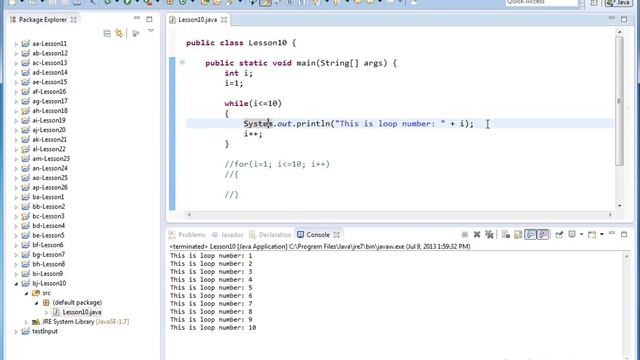The height and width of the screenshot is (360, 640).
Task: Clear the Console output
Action: coord(506,234)
